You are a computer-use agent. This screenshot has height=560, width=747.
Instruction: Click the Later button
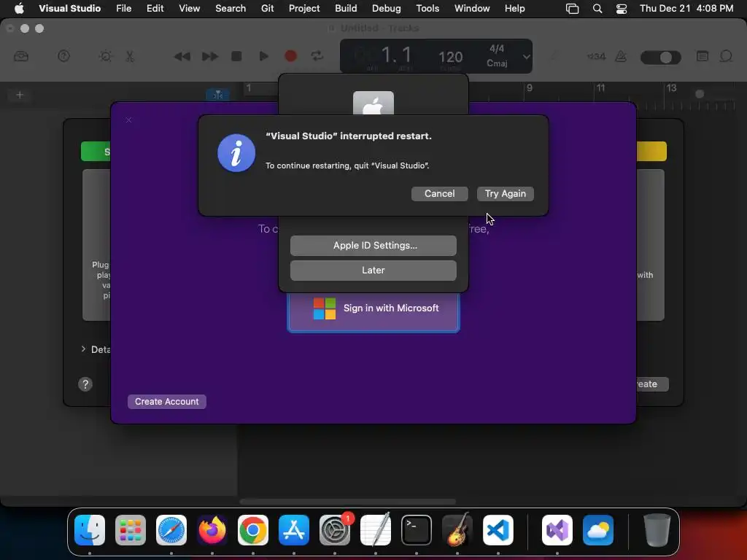pos(373,271)
